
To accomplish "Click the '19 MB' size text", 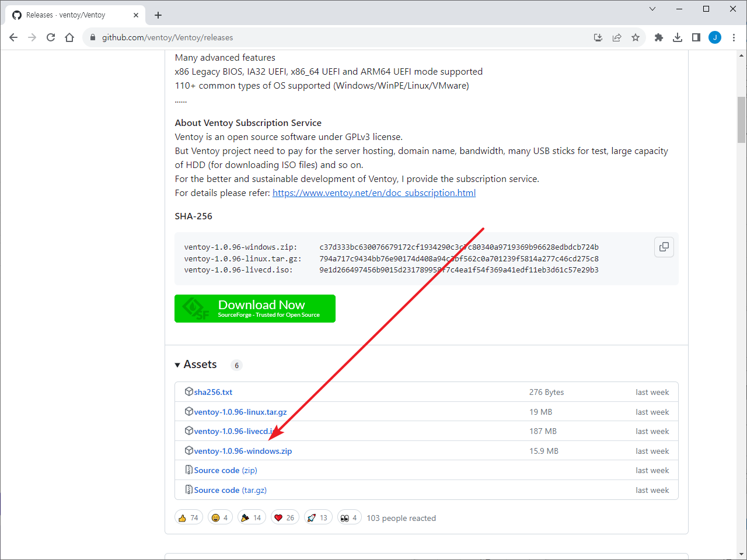I will pyautogui.click(x=540, y=412).
